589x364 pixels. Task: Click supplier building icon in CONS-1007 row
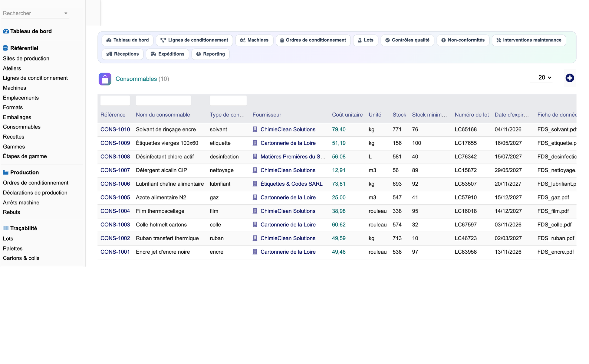(255, 170)
